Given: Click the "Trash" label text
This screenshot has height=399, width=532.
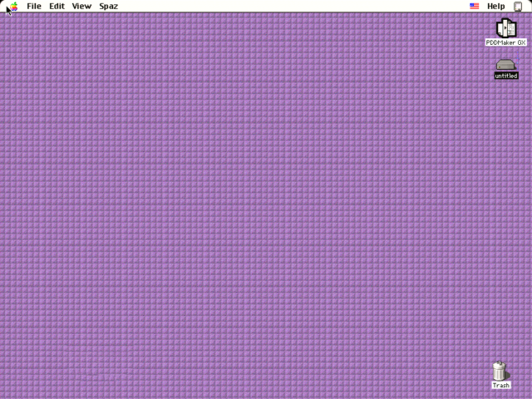Looking at the screenshot, I should (500, 385).
